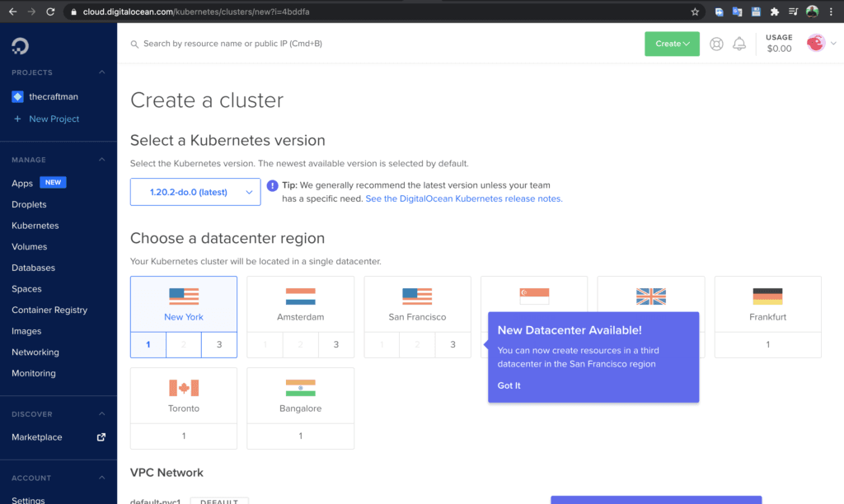Click the Bangalore flag icon
This screenshot has width=844, height=504.
[x=300, y=388]
